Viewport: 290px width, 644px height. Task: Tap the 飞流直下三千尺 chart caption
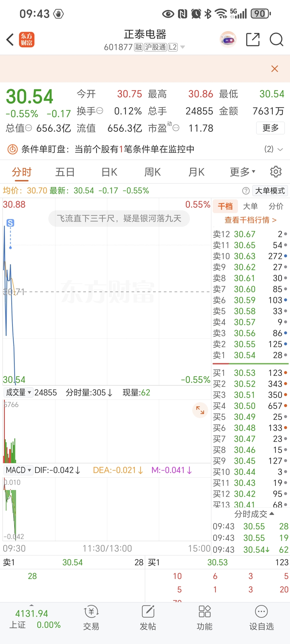[x=119, y=218]
